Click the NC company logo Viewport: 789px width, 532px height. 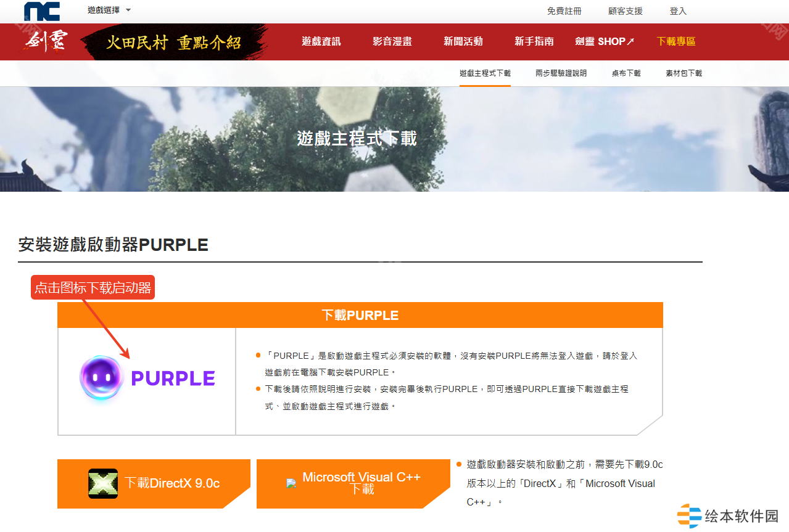[42, 11]
